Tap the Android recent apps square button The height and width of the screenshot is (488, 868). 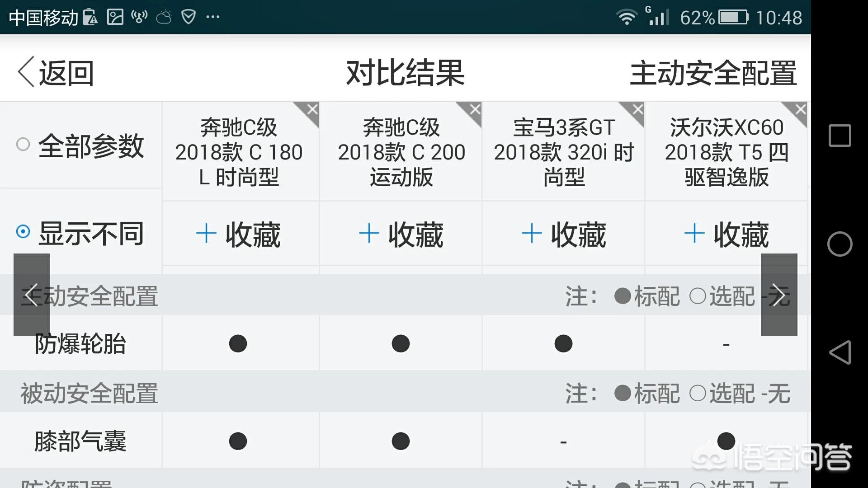tap(840, 136)
